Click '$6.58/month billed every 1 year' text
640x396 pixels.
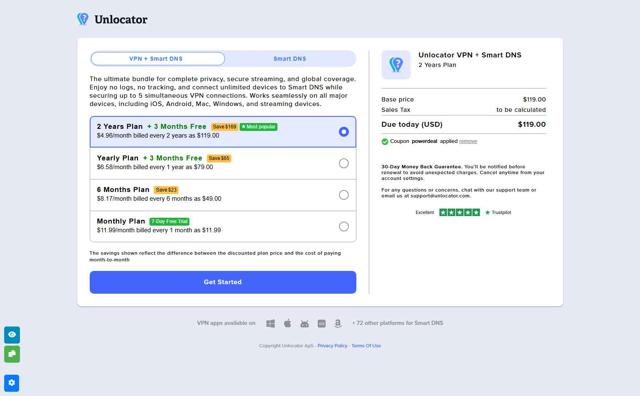click(155, 167)
